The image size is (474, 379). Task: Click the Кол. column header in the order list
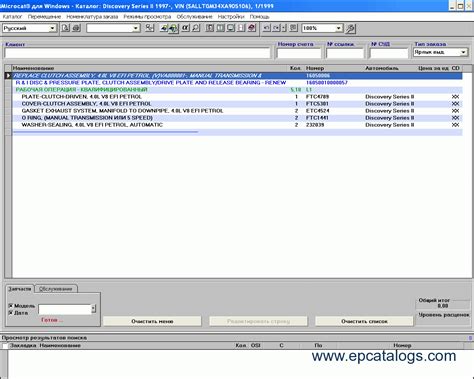(x=296, y=68)
